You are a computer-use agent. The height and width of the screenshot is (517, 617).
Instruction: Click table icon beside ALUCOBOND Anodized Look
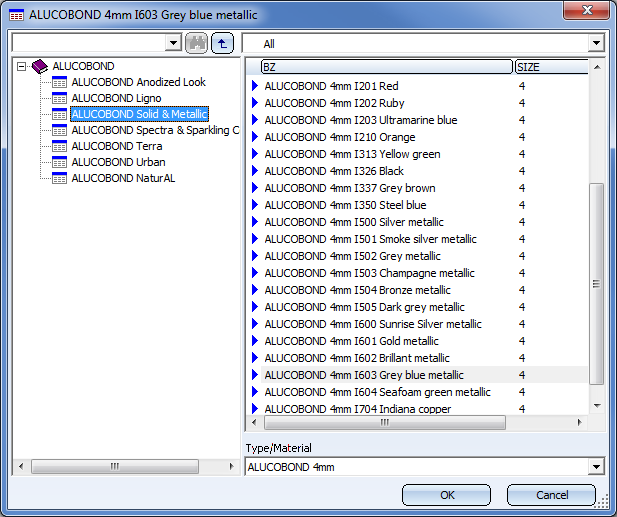(59, 82)
